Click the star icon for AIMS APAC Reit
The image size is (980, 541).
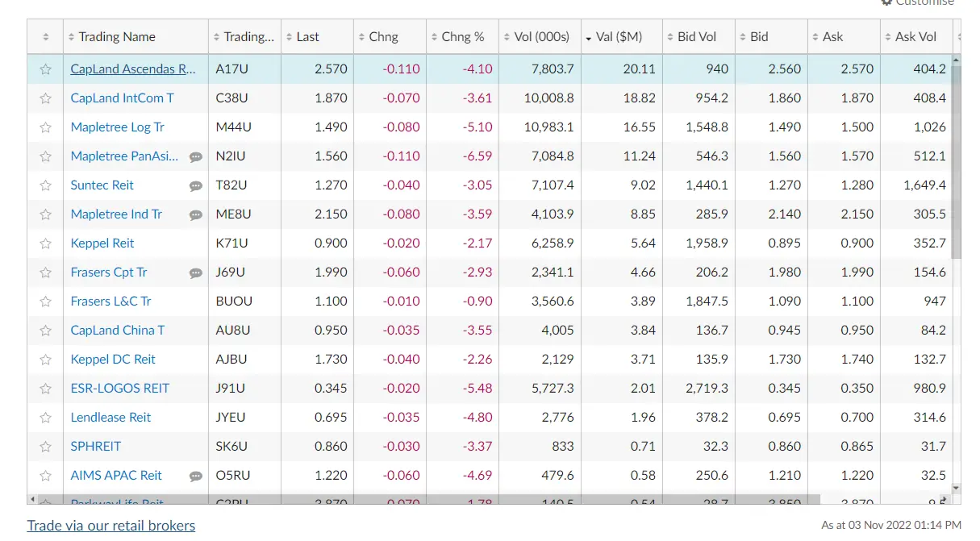(45, 476)
